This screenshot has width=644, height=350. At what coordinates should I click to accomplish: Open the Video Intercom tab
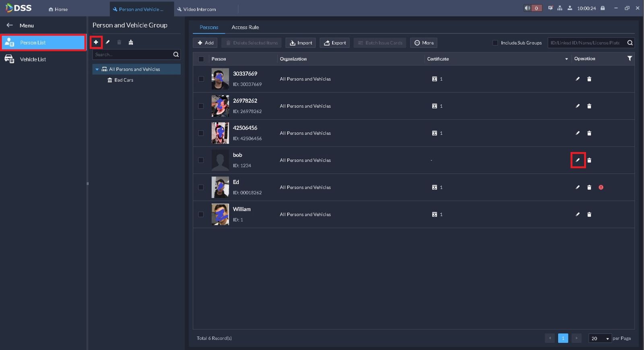coord(199,9)
